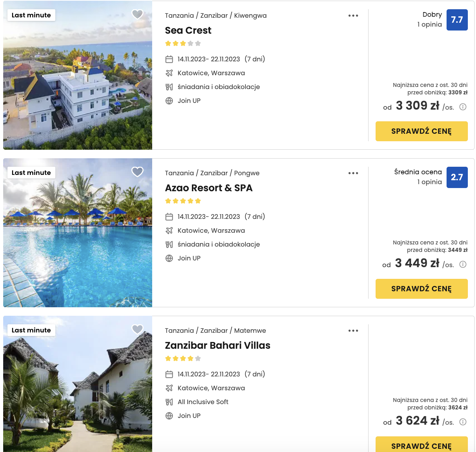Favorite the Sea Crest hotel with heart icon

tap(137, 14)
